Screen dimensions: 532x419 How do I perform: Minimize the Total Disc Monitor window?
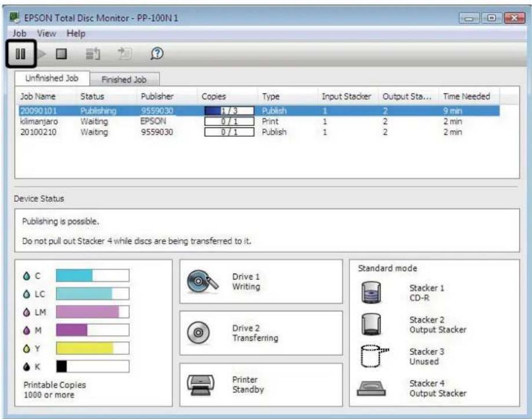click(469, 18)
